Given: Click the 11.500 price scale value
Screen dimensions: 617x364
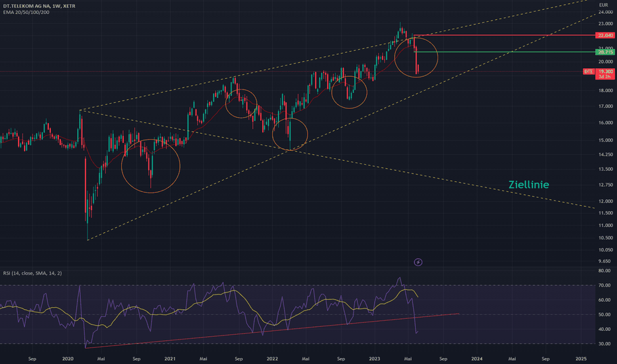Looking at the screenshot, I should click(x=606, y=213).
